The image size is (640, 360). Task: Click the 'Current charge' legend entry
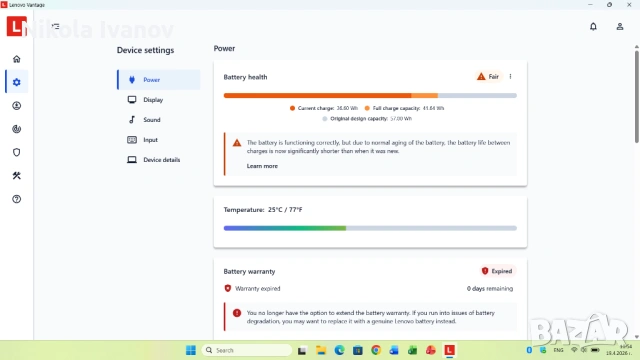pos(324,108)
